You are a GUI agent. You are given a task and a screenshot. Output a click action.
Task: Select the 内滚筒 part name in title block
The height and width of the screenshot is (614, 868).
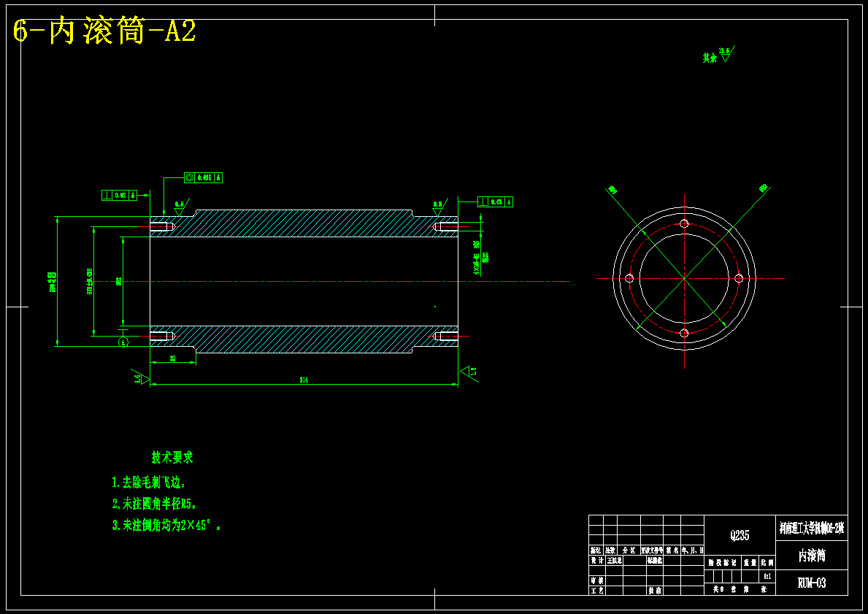(x=812, y=556)
